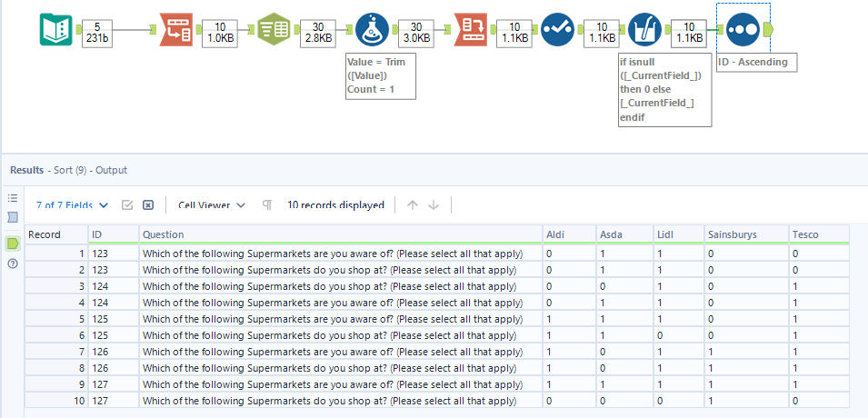Show messages list in Results sidebar
Viewport: 868px width, 418px height.
pyautogui.click(x=13, y=197)
